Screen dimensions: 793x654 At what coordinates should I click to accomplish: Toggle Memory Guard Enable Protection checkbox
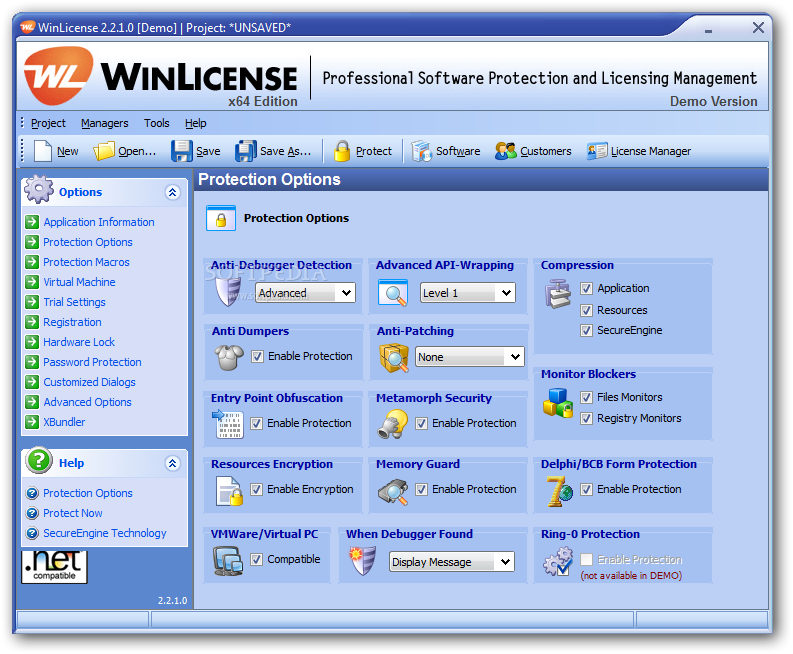(x=421, y=490)
